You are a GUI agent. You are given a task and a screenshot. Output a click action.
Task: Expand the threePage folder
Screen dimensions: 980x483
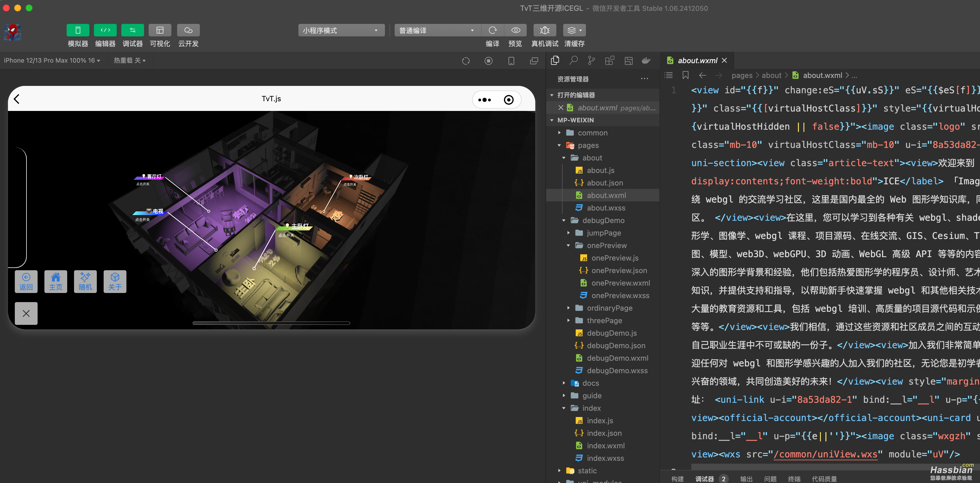point(603,320)
